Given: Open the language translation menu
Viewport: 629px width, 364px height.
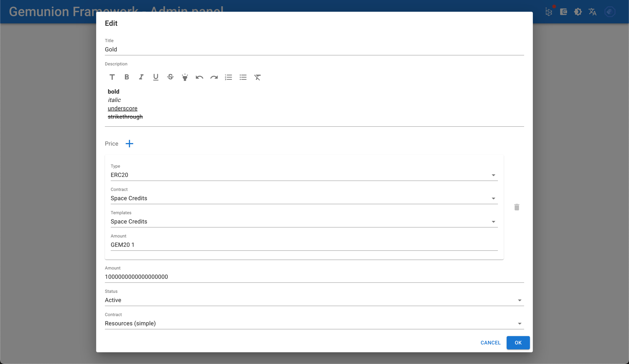Looking at the screenshot, I should click(593, 12).
